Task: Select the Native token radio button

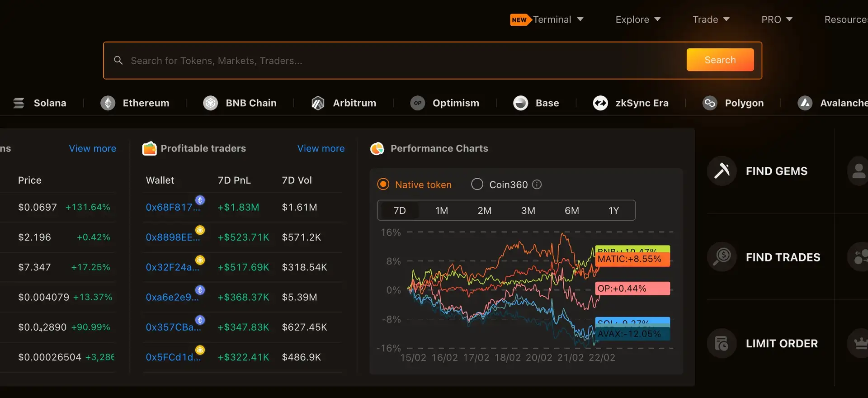Action: 383,185
